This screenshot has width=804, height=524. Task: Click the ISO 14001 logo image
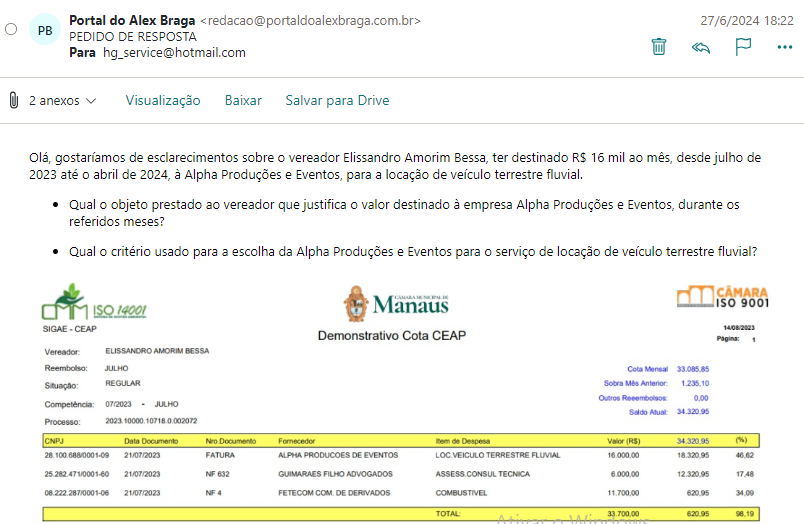click(x=94, y=302)
